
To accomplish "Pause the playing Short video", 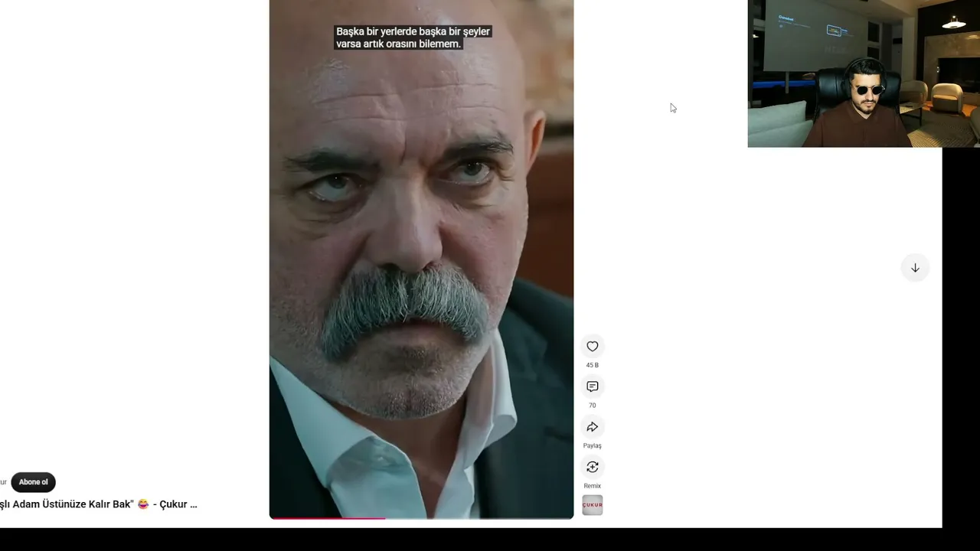I will click(x=421, y=259).
